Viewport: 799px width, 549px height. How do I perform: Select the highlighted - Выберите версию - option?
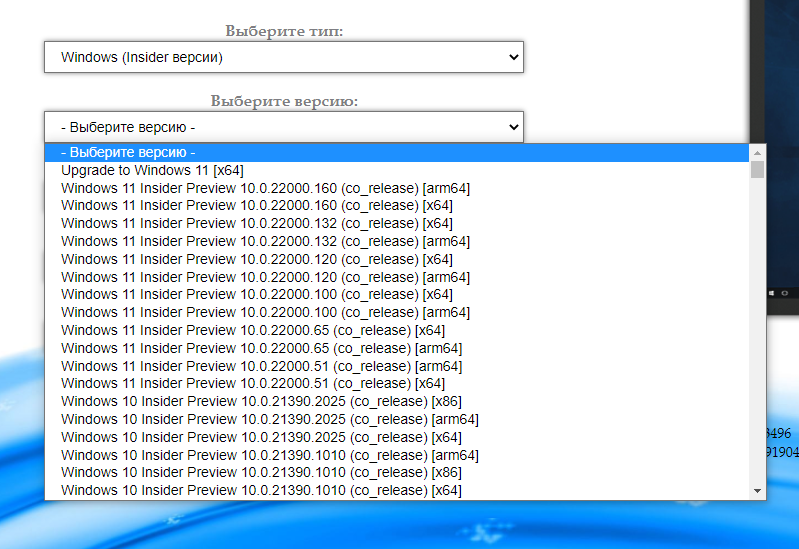coord(396,152)
